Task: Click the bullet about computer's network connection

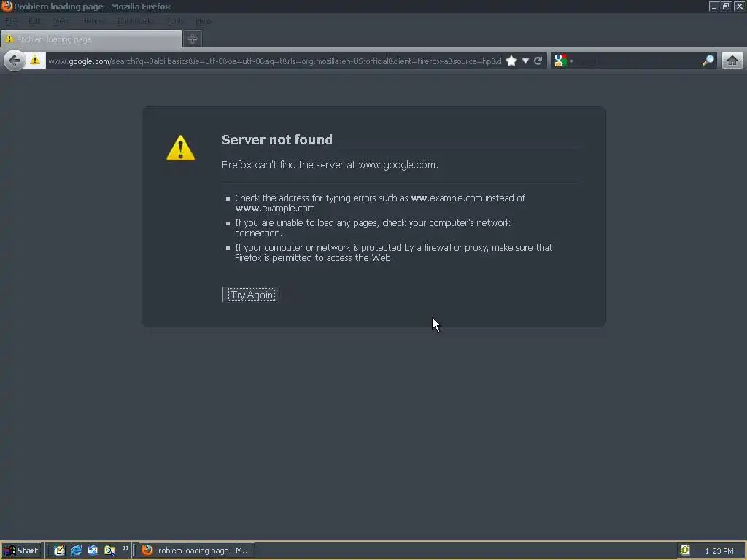Action: (372, 228)
